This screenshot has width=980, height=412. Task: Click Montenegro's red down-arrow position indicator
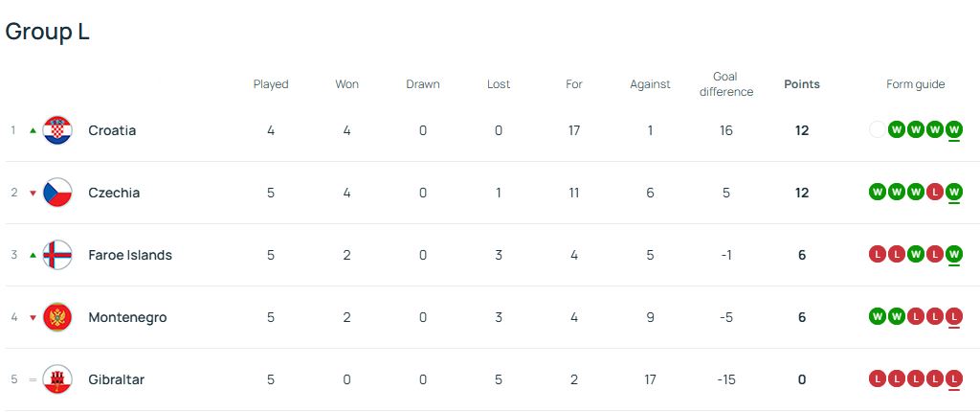click(33, 317)
